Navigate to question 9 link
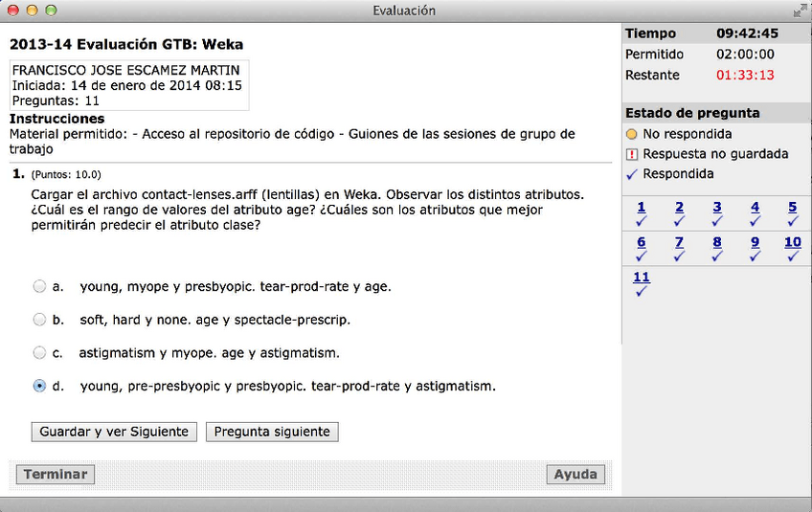 tap(755, 242)
